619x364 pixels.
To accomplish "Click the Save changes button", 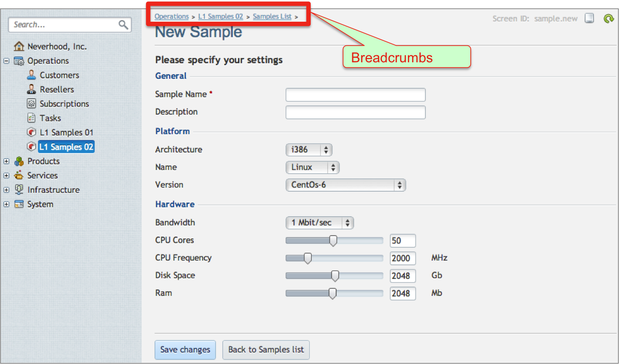I will pos(185,350).
